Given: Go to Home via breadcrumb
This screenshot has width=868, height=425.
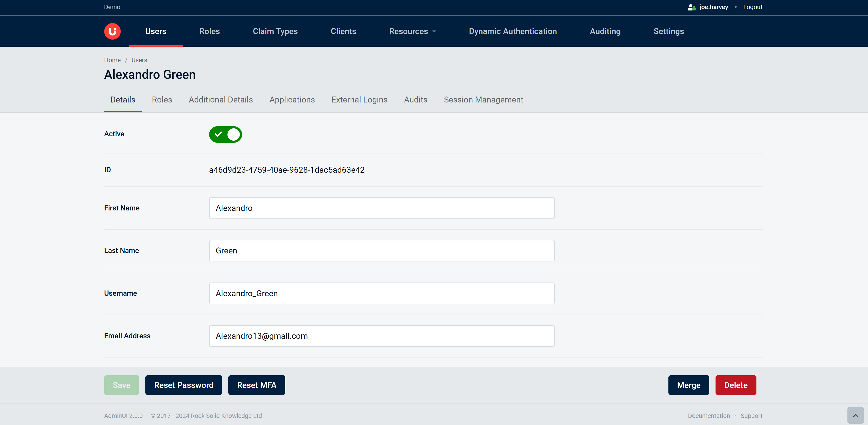Looking at the screenshot, I should tap(112, 60).
